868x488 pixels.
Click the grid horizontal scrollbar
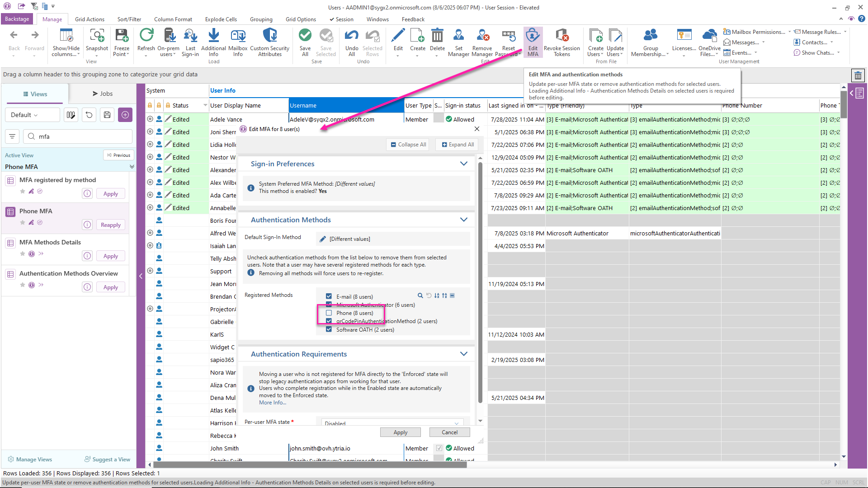point(310,465)
